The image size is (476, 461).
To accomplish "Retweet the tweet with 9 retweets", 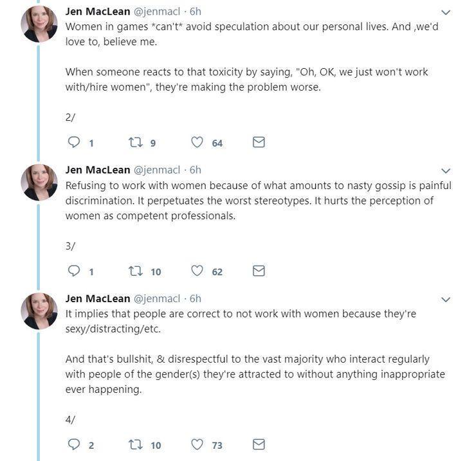I will (135, 142).
